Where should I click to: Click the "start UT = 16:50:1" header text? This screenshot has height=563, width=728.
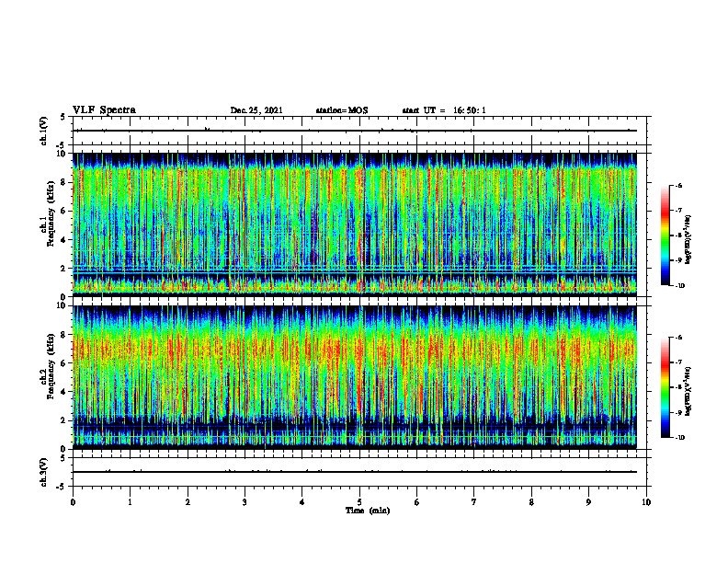[444, 110]
